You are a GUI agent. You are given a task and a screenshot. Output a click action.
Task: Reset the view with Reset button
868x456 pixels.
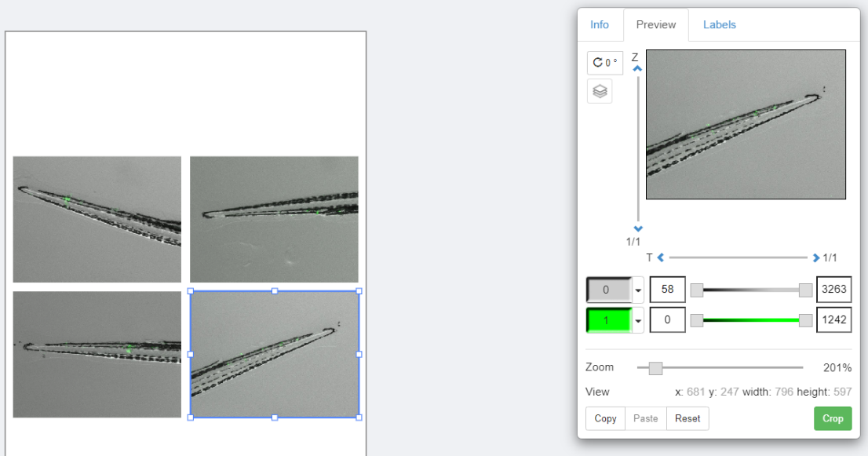tap(687, 418)
